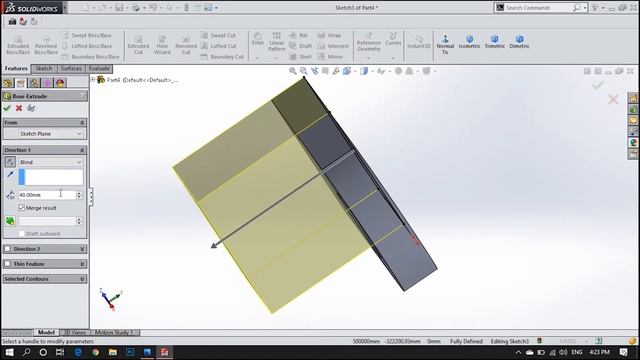Click the Reverse Direction button
640x360 pixels.
[10, 162]
